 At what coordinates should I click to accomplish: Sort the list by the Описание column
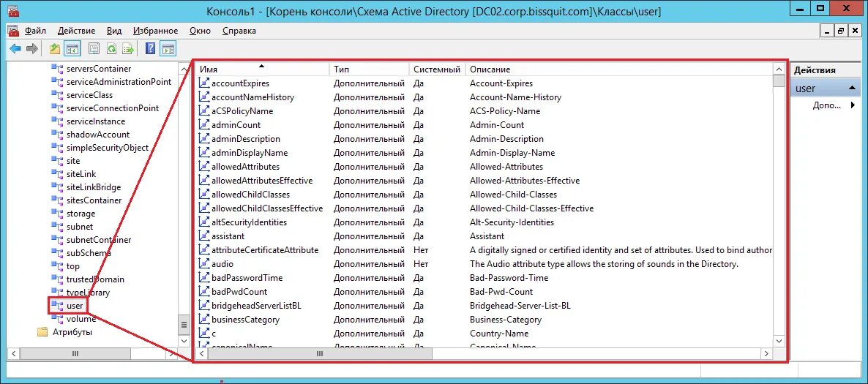click(x=619, y=69)
